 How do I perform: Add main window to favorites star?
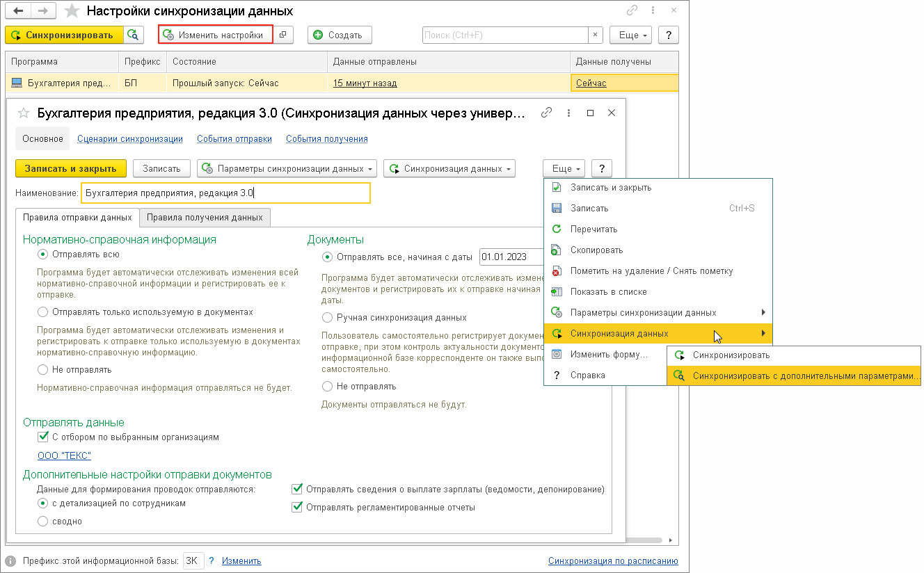71,11
